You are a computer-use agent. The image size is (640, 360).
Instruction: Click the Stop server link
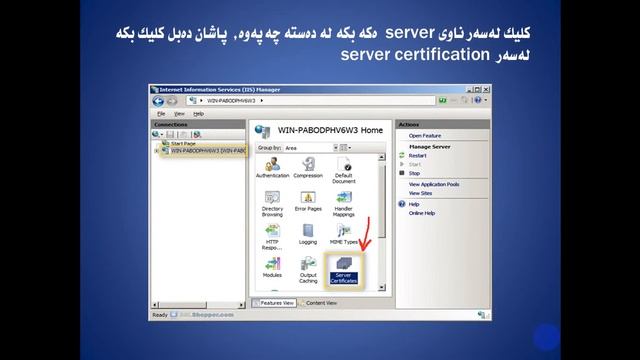414,173
